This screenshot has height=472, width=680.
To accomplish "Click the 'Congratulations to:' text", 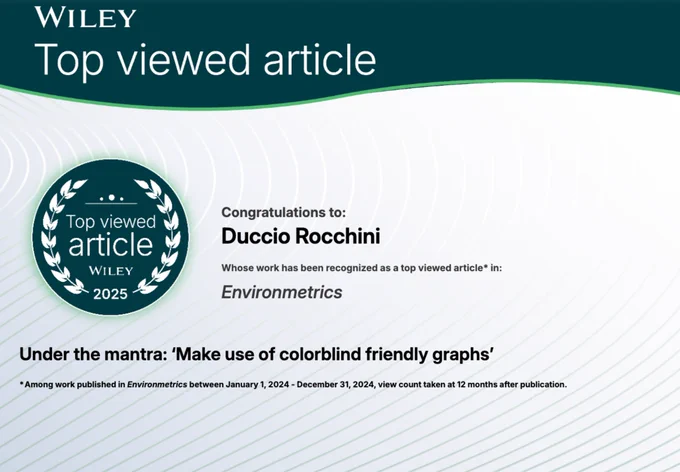I will [x=284, y=212].
